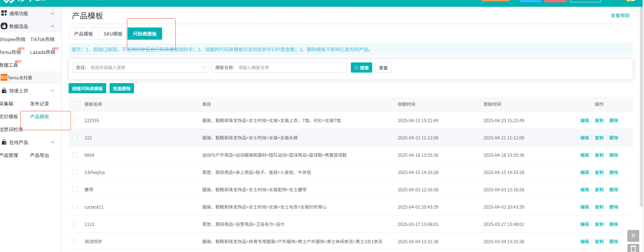Click the category text ending in 男童篮球鞋
644x252 pixels.
click(x=274, y=155)
